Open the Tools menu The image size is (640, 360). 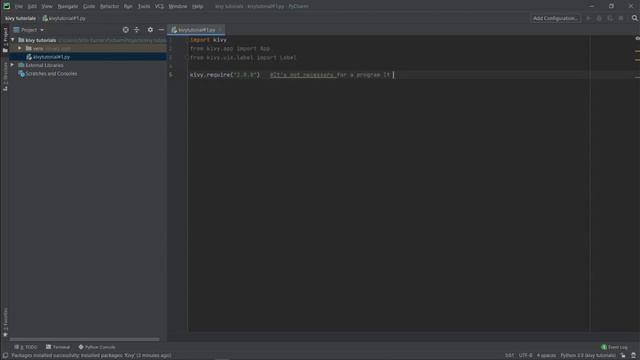[144, 6]
